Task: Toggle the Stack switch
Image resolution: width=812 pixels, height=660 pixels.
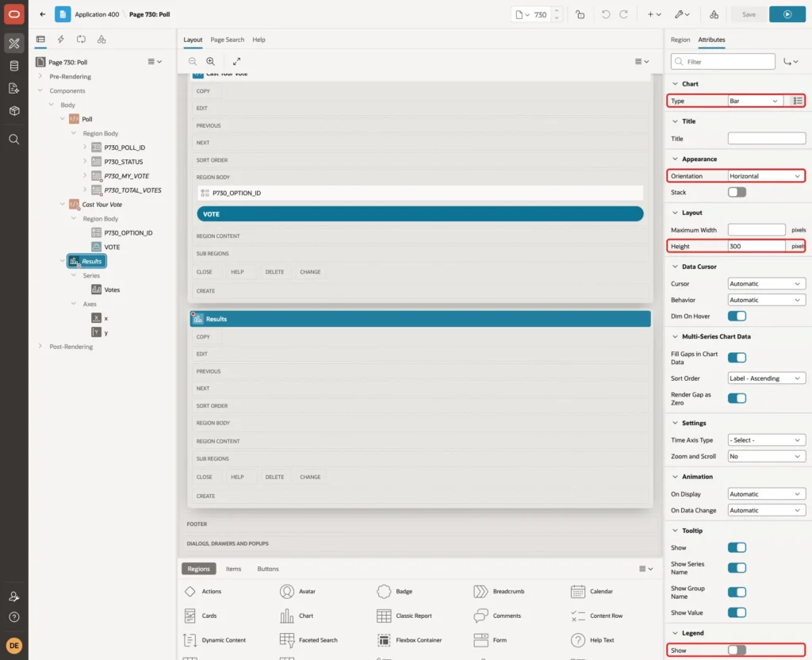Action: click(737, 192)
